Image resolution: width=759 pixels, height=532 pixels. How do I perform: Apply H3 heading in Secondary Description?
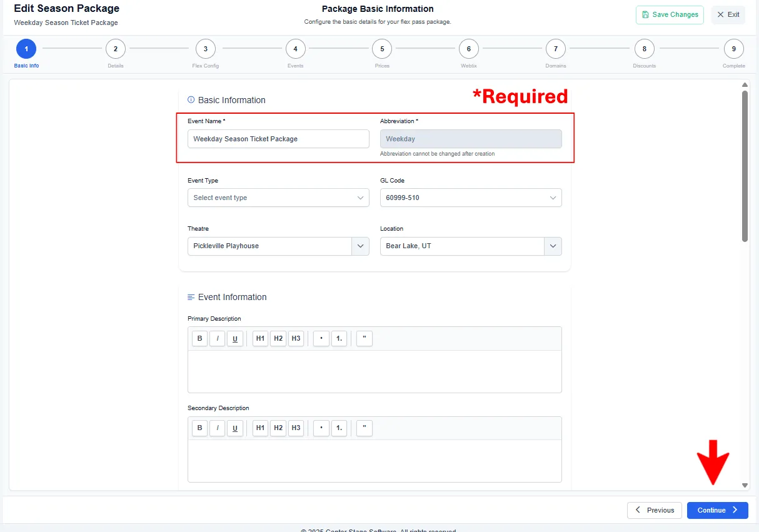point(296,428)
